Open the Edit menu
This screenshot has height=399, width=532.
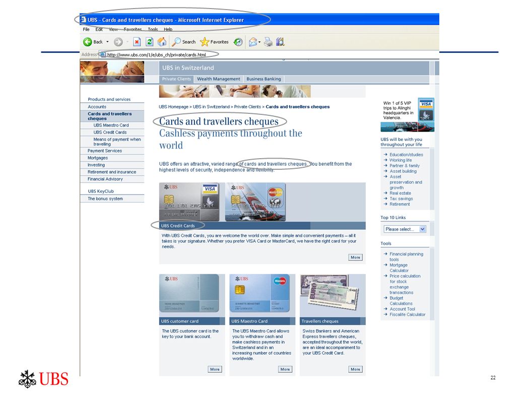click(99, 30)
